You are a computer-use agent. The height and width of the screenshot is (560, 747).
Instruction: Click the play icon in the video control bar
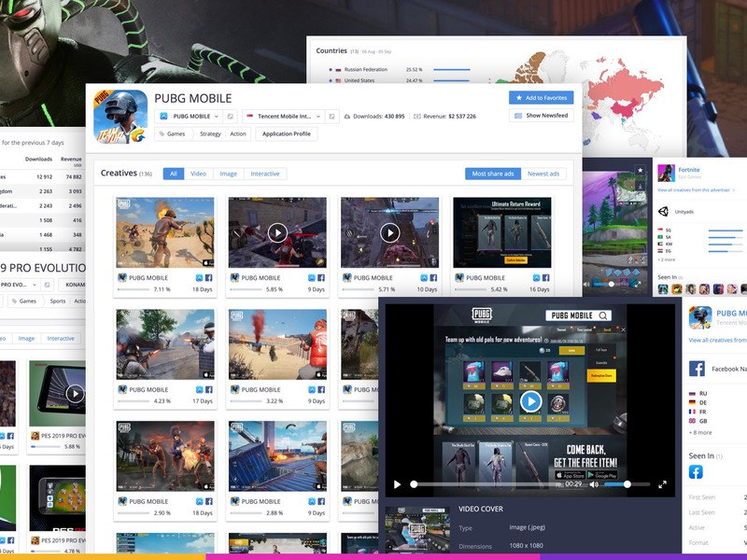(x=398, y=484)
